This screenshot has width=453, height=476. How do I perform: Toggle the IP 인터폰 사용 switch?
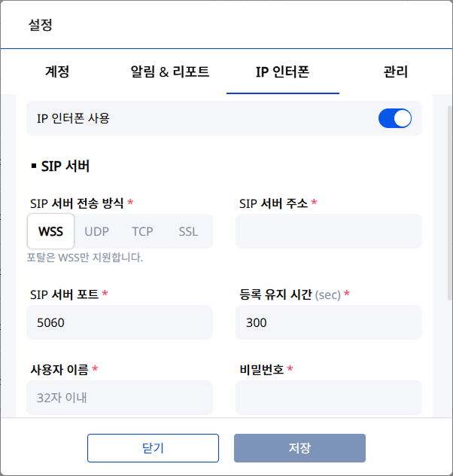click(x=394, y=118)
